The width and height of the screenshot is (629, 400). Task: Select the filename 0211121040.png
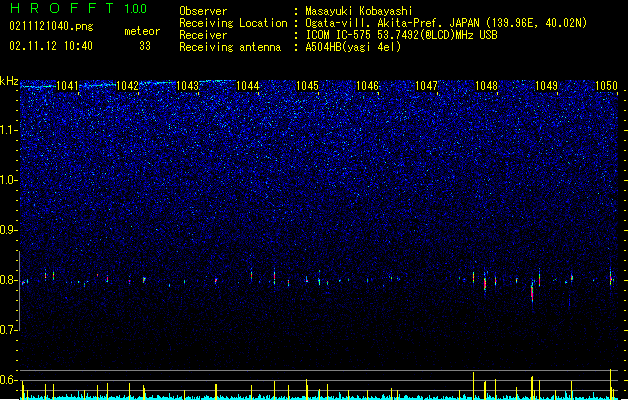(x=51, y=26)
